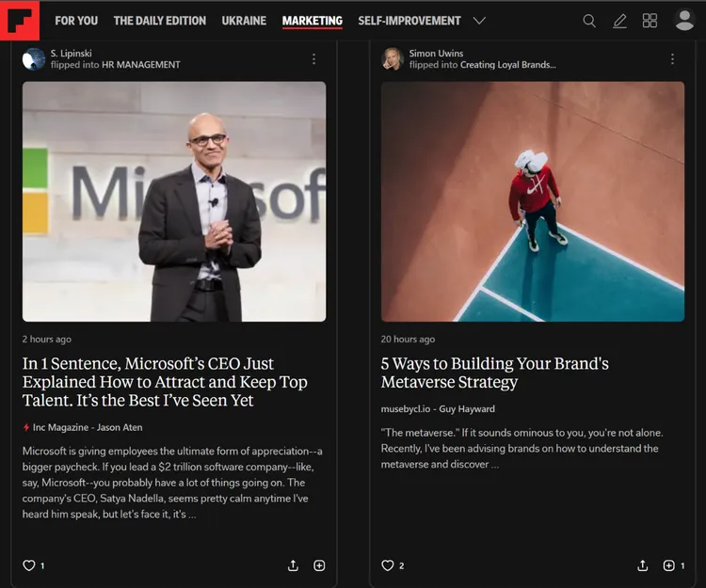Open the Microsoft CEO article headline

point(165,382)
